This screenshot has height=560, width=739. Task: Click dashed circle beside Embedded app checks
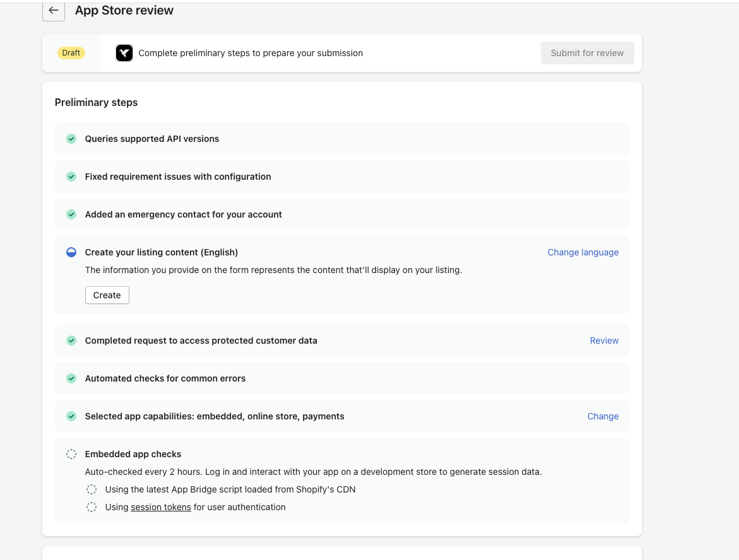pos(71,454)
